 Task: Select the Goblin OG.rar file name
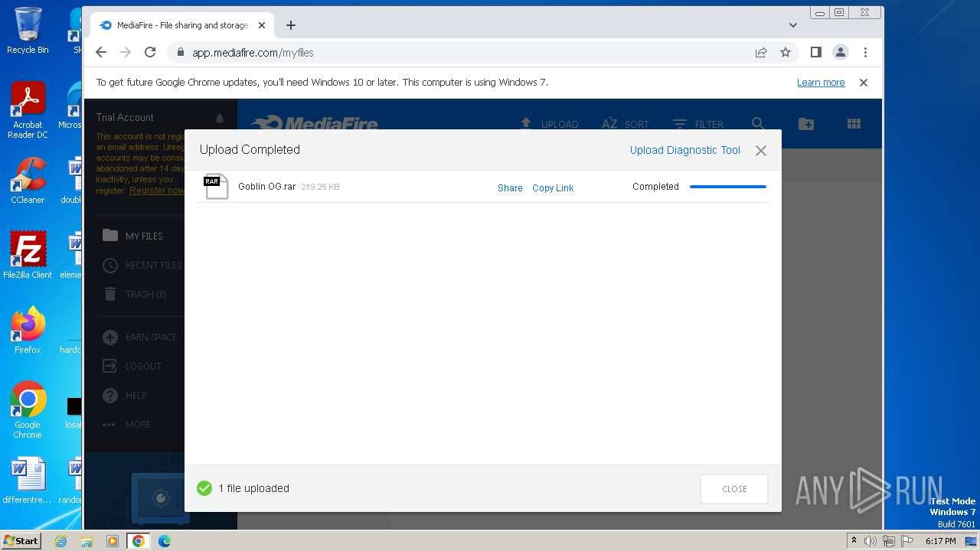tap(266, 187)
